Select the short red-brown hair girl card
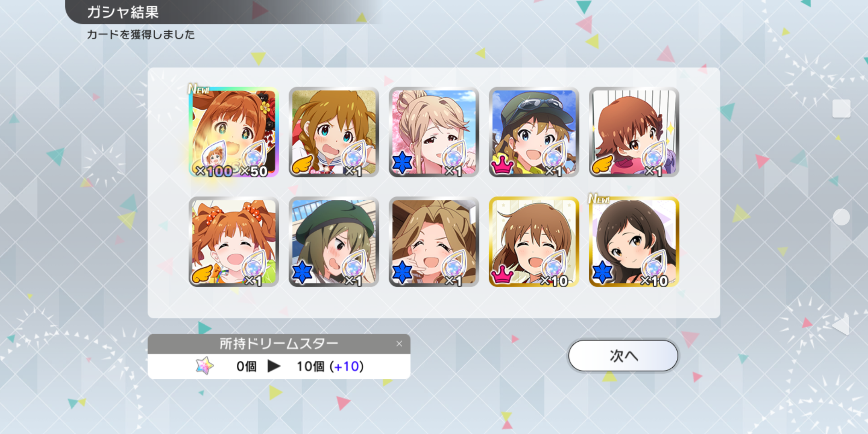Screen dimensions: 868x434 pos(634,132)
